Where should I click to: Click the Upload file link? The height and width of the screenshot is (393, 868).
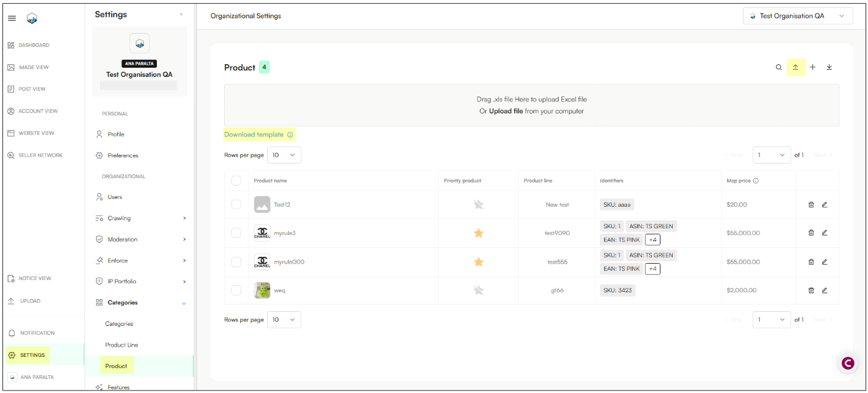505,111
